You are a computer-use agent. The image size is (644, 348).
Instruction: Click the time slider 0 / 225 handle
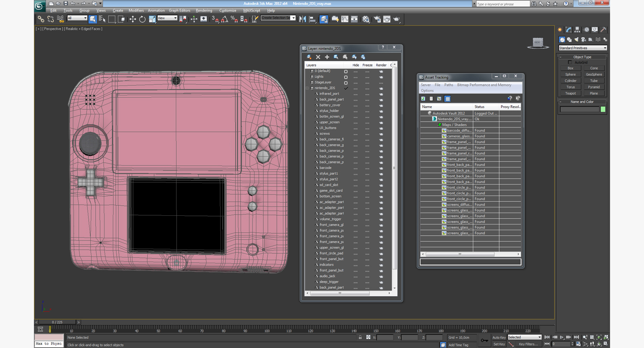pyautogui.click(x=57, y=322)
